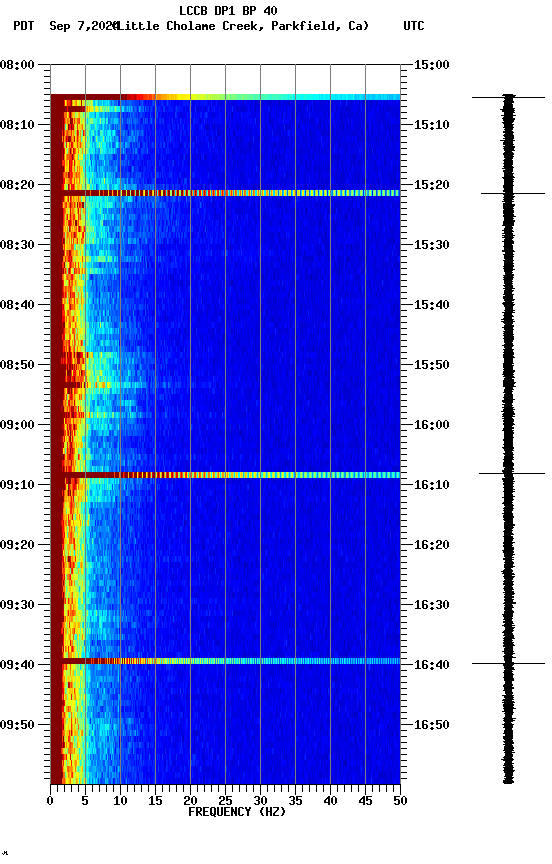
Task: Click the 45 Hz frequency axis label
Action: (x=365, y=801)
